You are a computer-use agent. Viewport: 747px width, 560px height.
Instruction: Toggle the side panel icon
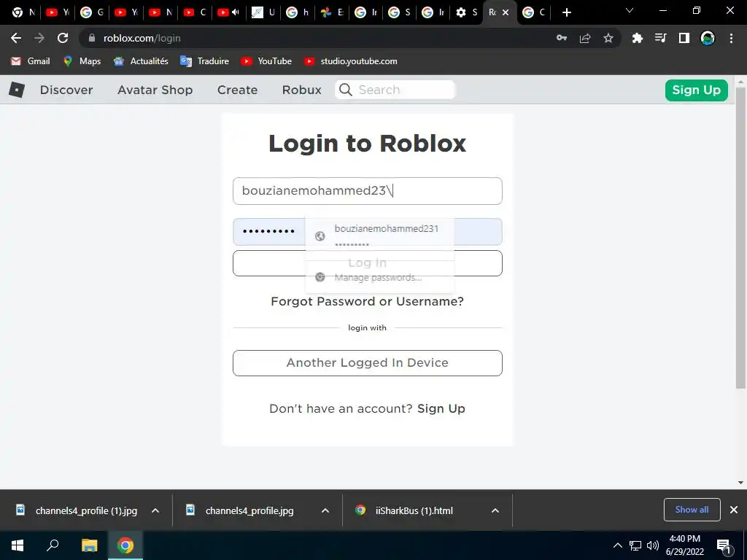(684, 38)
